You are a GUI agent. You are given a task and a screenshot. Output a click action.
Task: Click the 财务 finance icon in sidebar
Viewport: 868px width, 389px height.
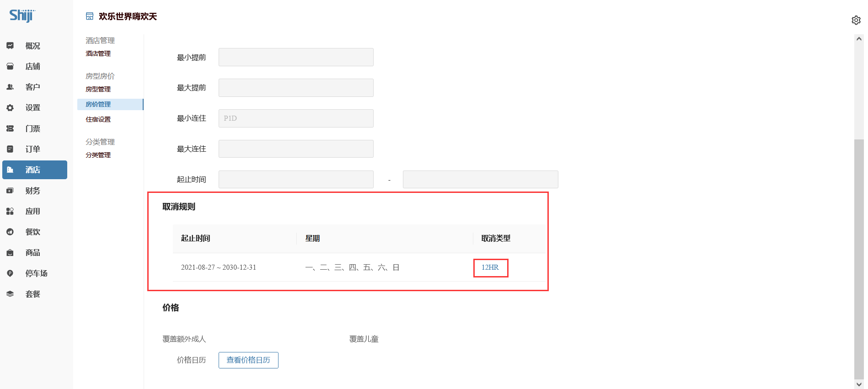[x=10, y=191]
